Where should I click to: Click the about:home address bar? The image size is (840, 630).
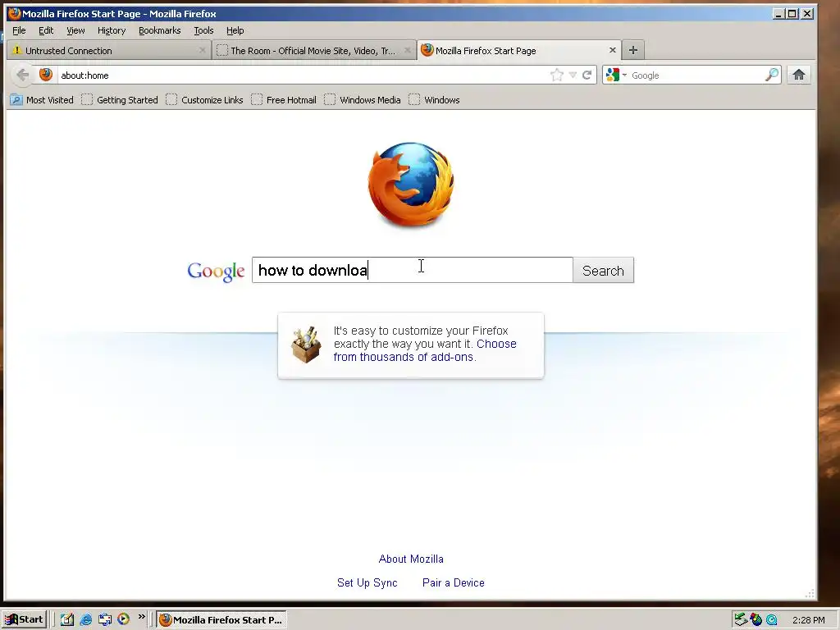[x=303, y=75]
